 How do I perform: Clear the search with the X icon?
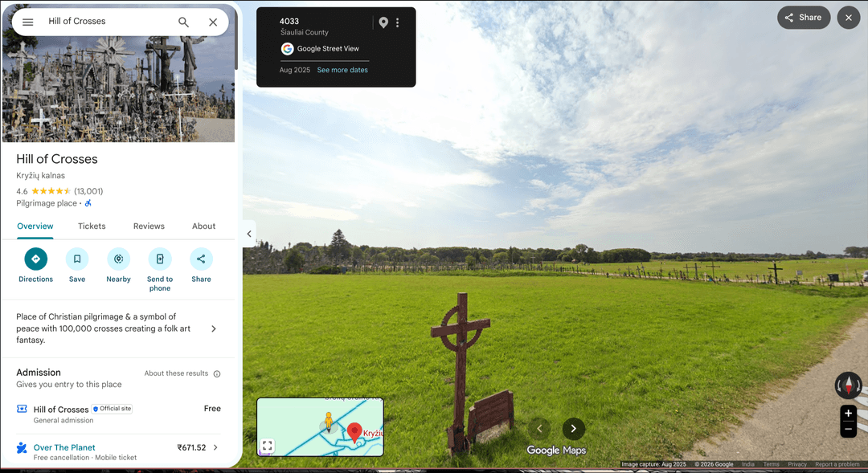213,22
